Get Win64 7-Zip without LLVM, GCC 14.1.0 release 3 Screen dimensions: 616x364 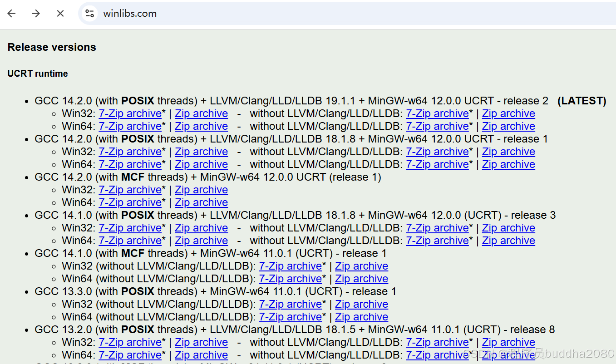coord(438,241)
